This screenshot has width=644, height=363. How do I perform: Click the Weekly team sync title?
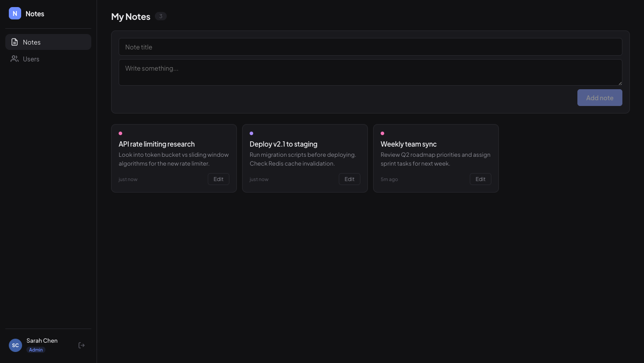coord(408,144)
